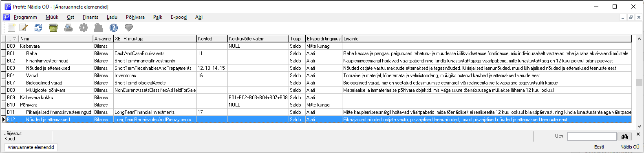This screenshot has width=644, height=153.
Task: Close the search bar with the X
Action: [x=638, y=134]
